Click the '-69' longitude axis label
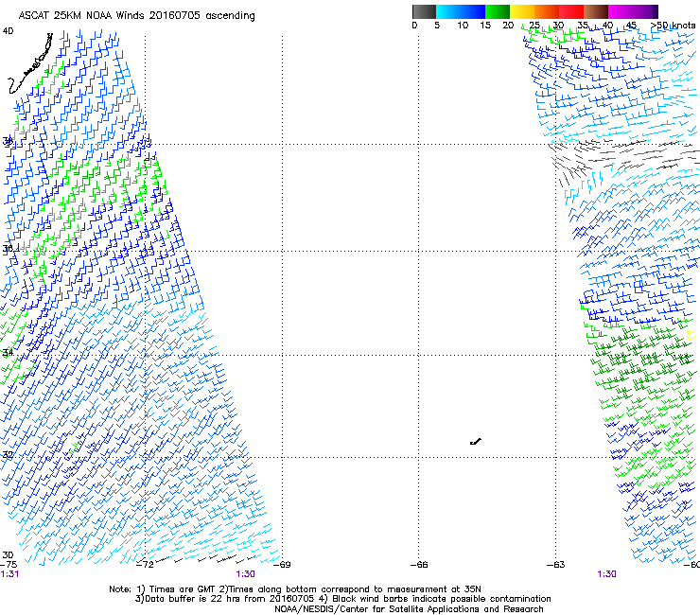This screenshot has width=700, height=615. click(x=282, y=565)
